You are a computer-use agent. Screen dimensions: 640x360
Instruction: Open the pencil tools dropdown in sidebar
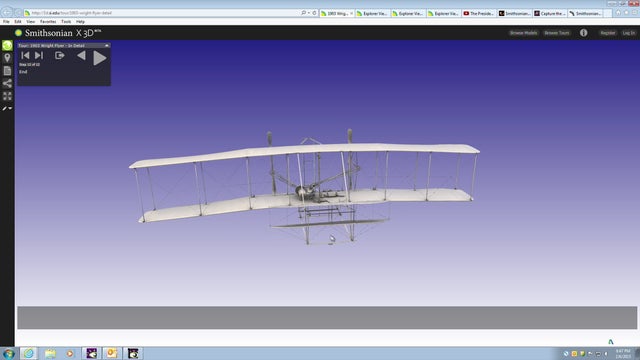click(7, 108)
